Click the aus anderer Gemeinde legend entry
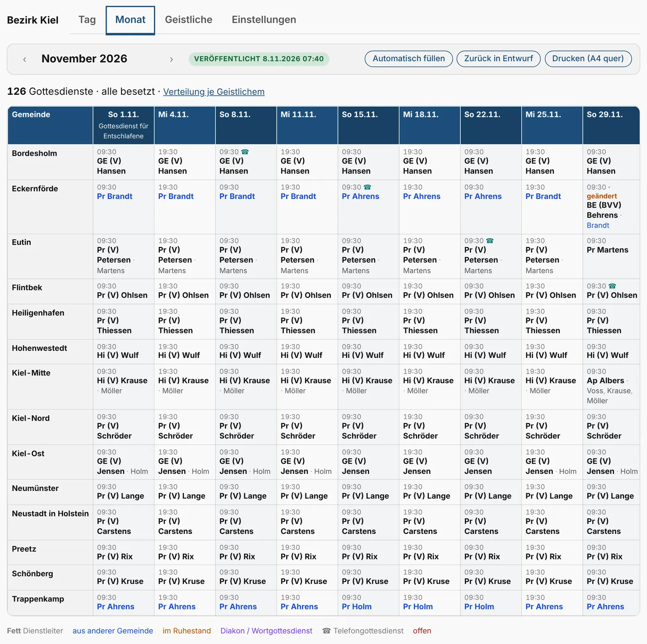The width and height of the screenshot is (647, 644). click(113, 631)
